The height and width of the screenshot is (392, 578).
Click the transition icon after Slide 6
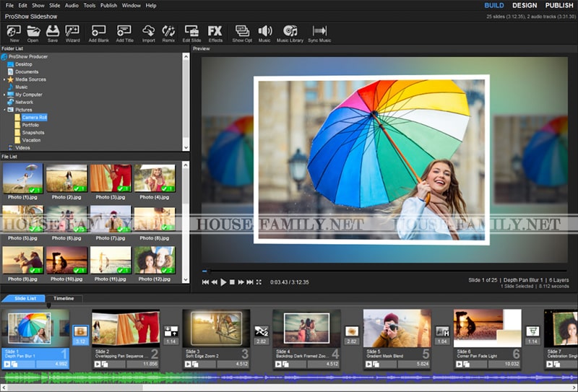click(532, 331)
